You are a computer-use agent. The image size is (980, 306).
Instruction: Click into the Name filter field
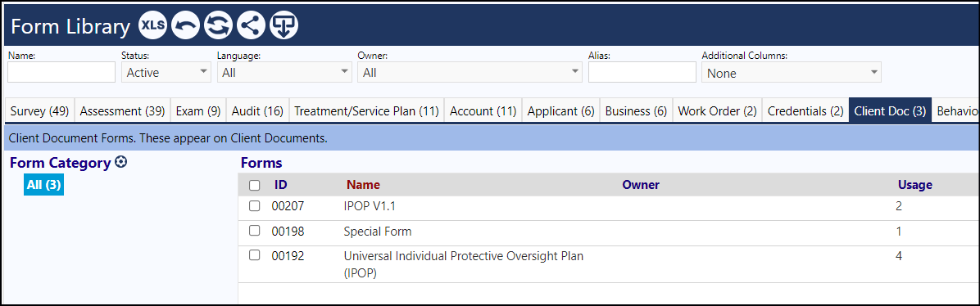pyautogui.click(x=61, y=73)
